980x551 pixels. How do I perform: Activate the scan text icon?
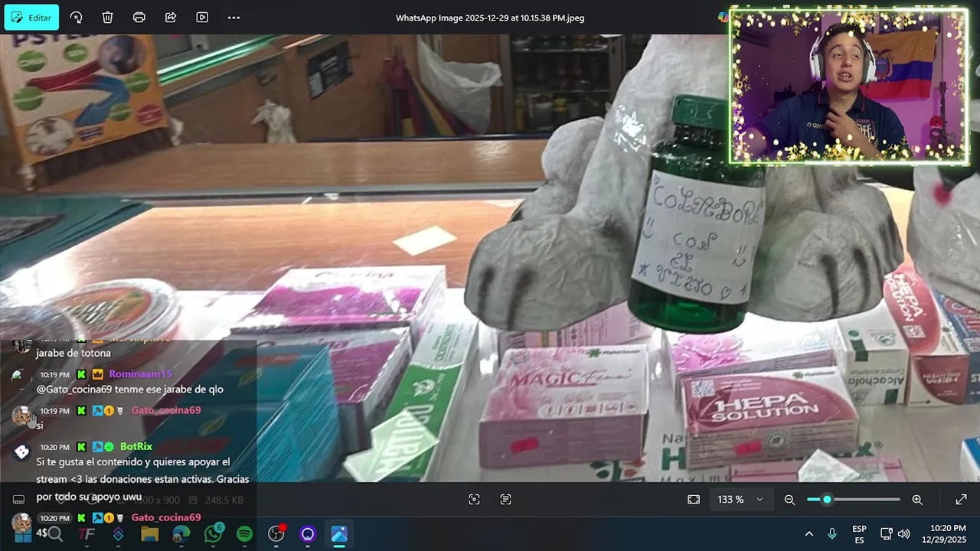(x=505, y=499)
